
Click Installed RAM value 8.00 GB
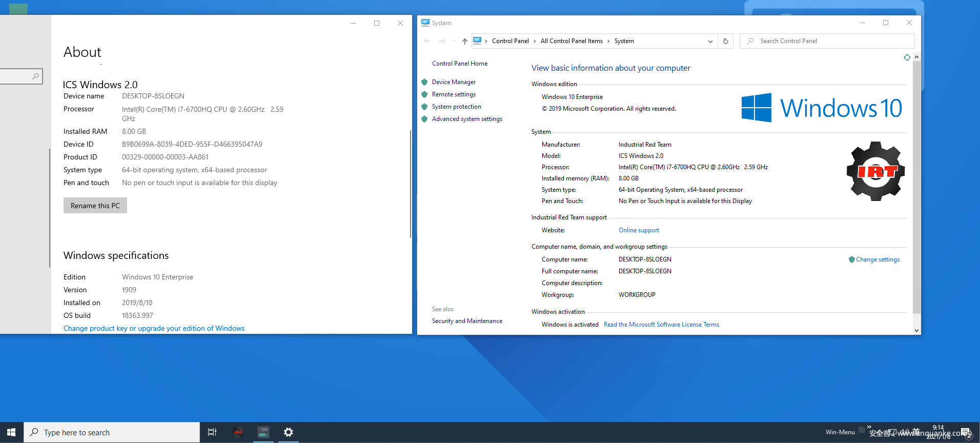point(134,131)
